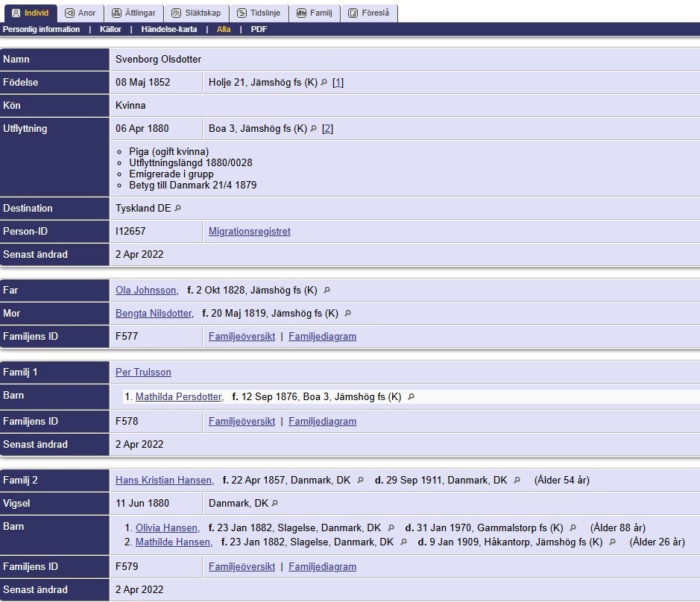Click the search icon beside Mathilda Persdotter's birthplace
The width and height of the screenshot is (700, 602).
tap(412, 396)
